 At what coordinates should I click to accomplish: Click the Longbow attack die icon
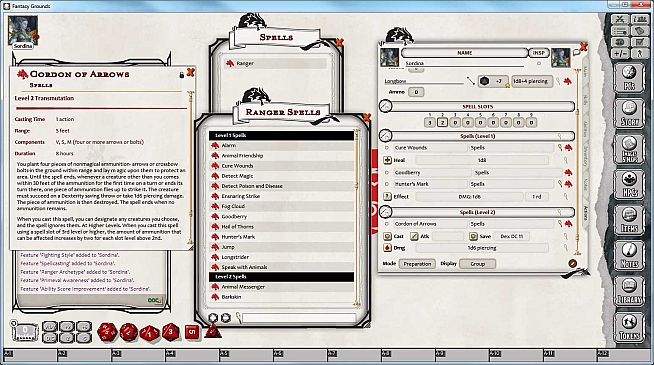pyautogui.click(x=484, y=81)
